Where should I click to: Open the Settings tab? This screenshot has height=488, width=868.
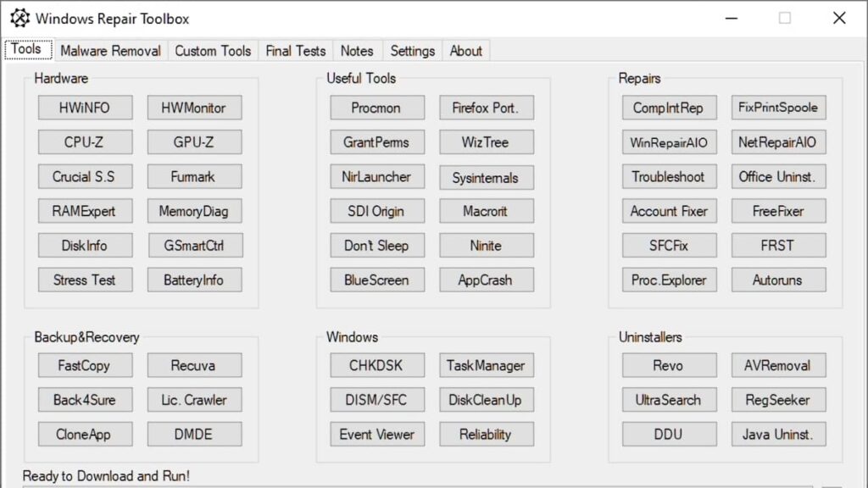[413, 51]
